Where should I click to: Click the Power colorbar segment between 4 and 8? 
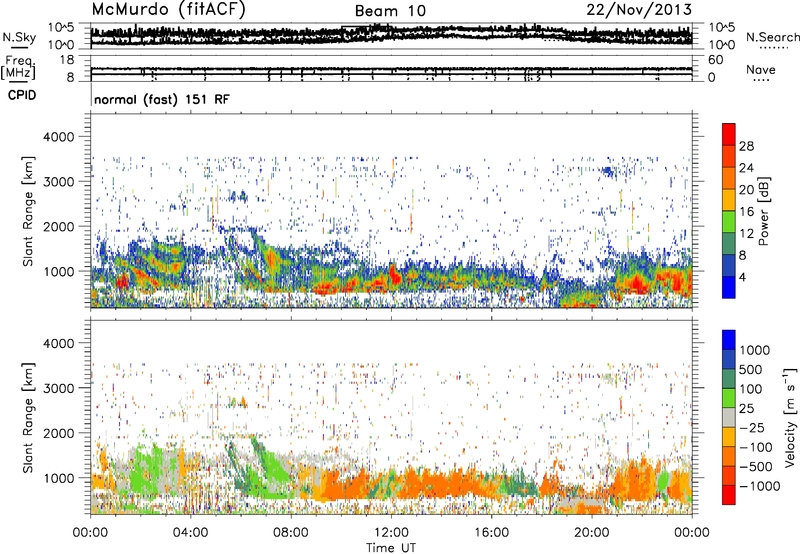pyautogui.click(x=729, y=265)
